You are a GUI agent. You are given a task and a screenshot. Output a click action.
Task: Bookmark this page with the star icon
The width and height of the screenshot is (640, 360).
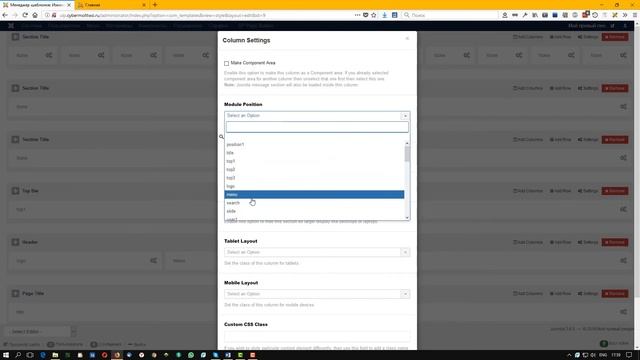point(373,15)
